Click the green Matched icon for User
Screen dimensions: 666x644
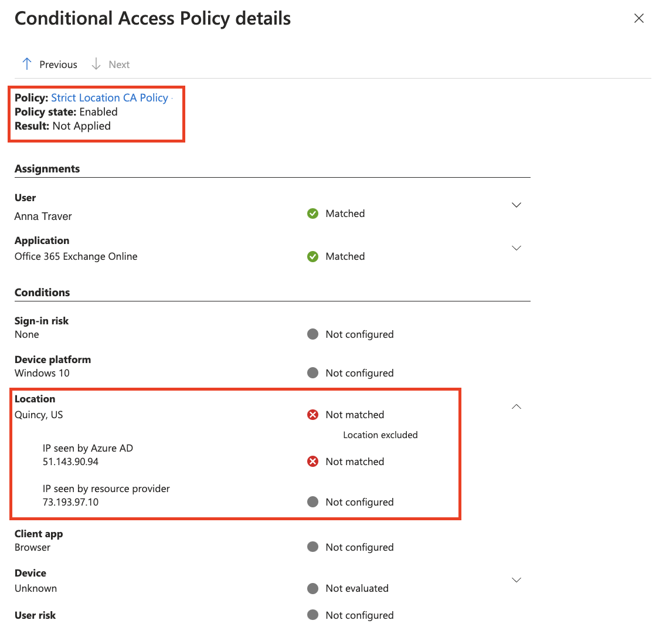pyautogui.click(x=313, y=213)
